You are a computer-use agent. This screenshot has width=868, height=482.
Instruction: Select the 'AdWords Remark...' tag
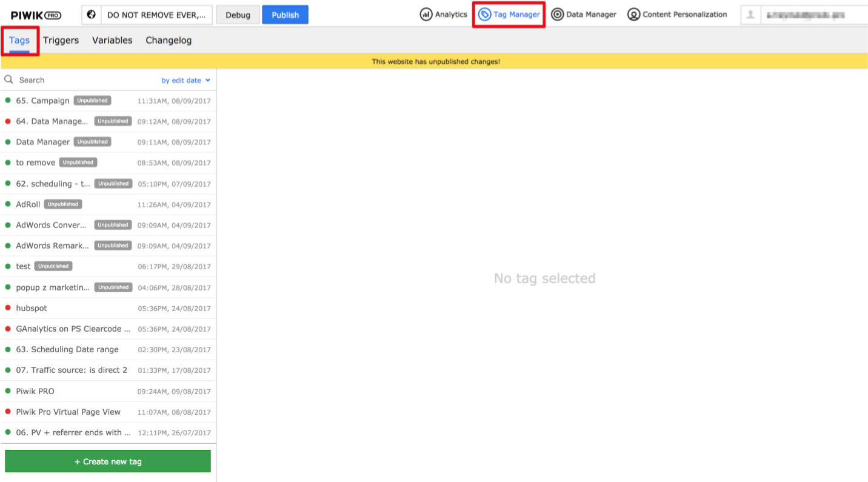click(x=109, y=246)
